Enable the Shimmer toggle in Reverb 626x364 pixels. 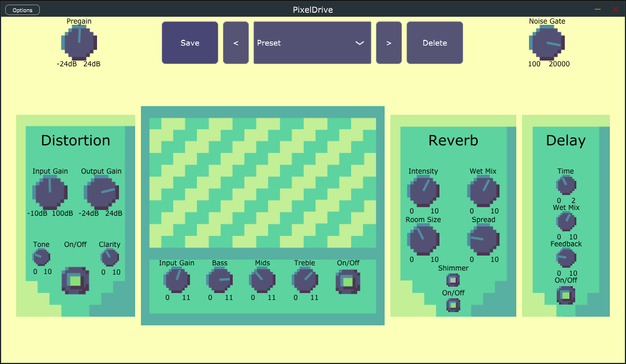(453, 280)
